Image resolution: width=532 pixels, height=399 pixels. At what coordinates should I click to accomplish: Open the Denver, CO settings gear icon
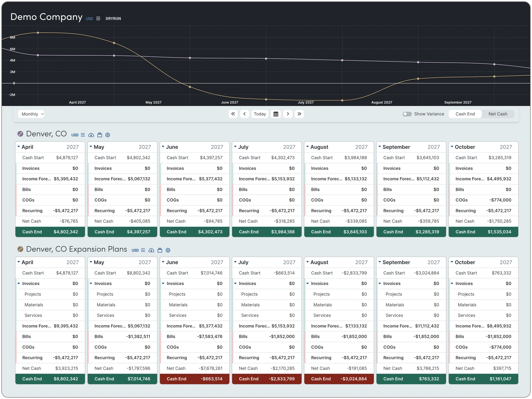pos(108,135)
